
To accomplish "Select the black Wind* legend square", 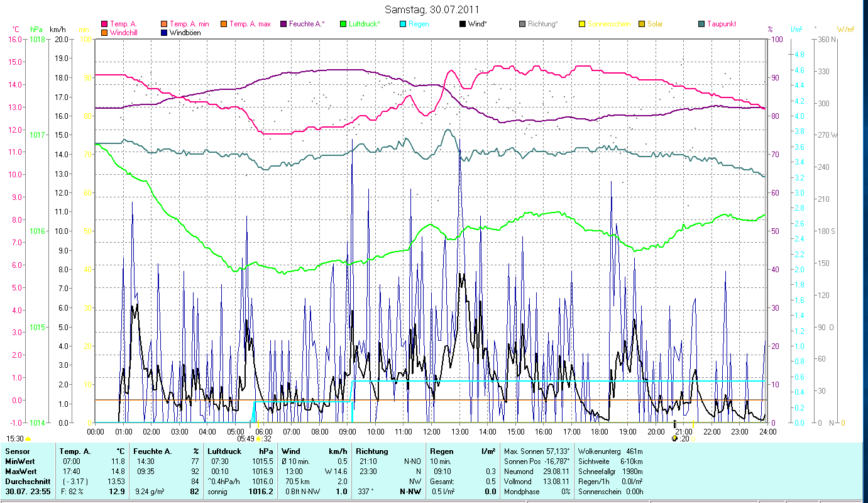I will (463, 25).
